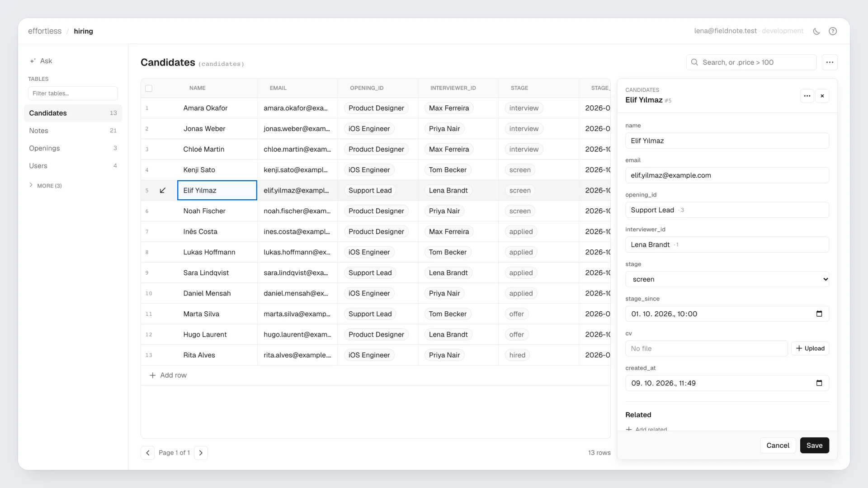Screen dimensions: 868x488
Task: Go to the previous page arrow
Action: pos(147,453)
